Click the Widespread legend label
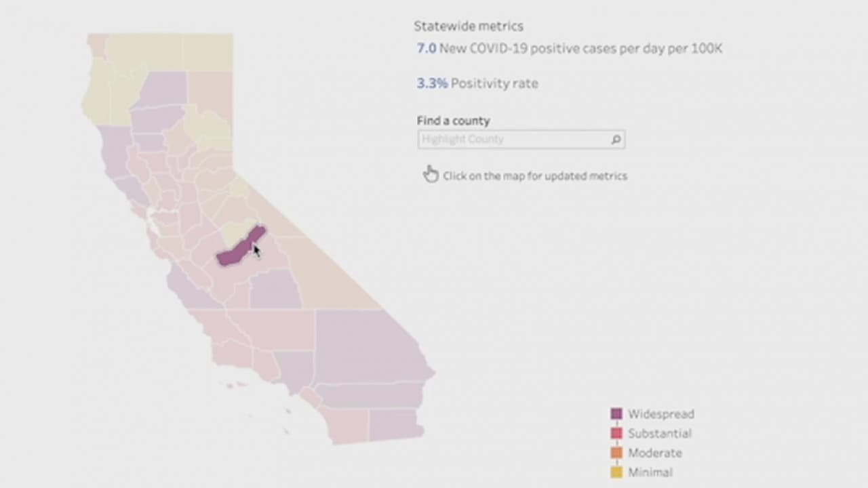 pyautogui.click(x=660, y=413)
